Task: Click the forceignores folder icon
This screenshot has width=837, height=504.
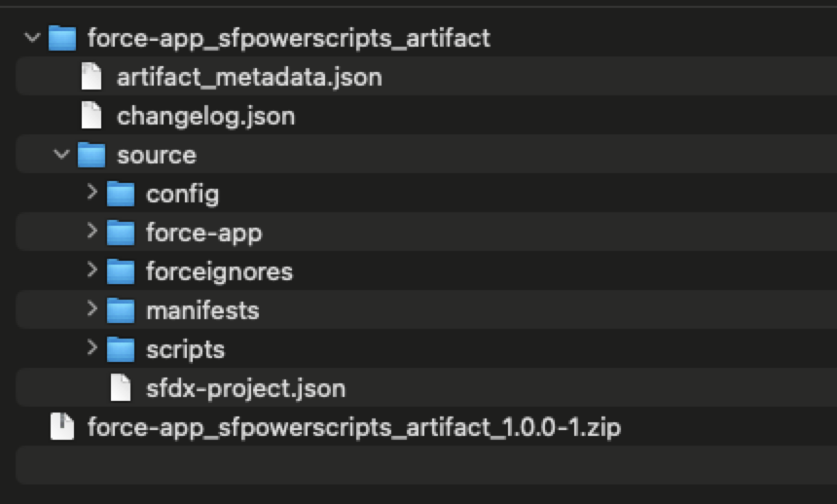Action: pyautogui.click(x=120, y=271)
